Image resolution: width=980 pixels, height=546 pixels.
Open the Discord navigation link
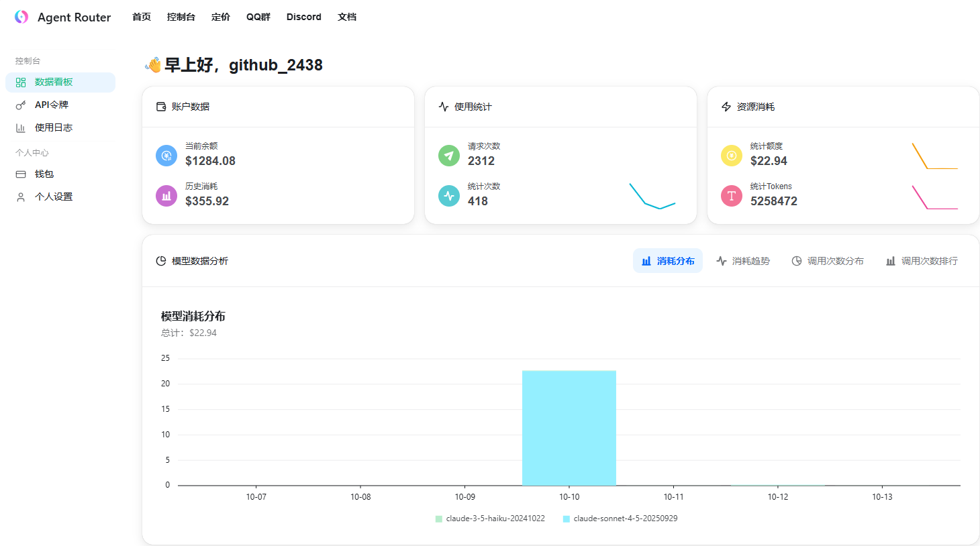click(x=304, y=17)
